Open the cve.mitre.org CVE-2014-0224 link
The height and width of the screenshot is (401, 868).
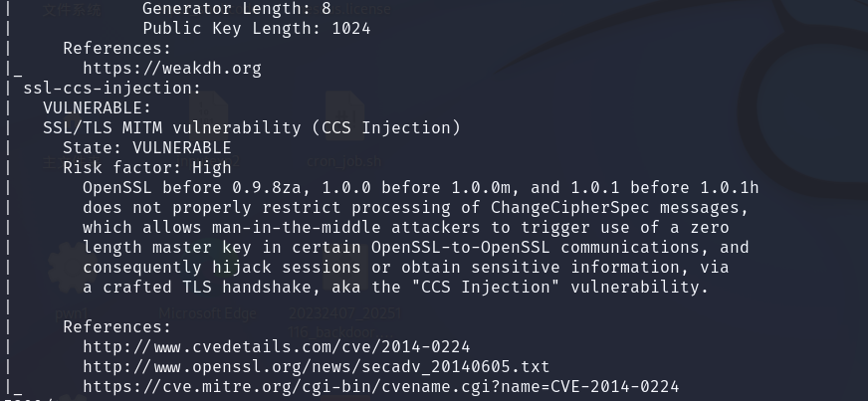(381, 387)
